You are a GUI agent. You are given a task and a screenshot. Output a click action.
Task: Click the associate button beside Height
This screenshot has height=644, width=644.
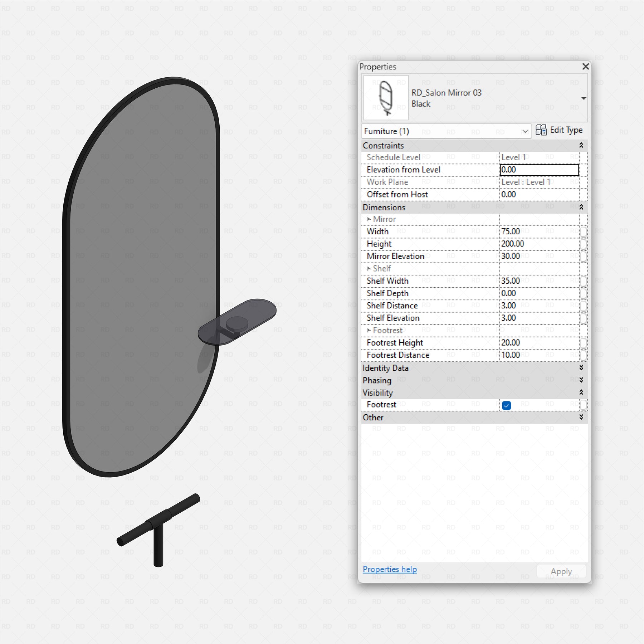[x=583, y=244]
